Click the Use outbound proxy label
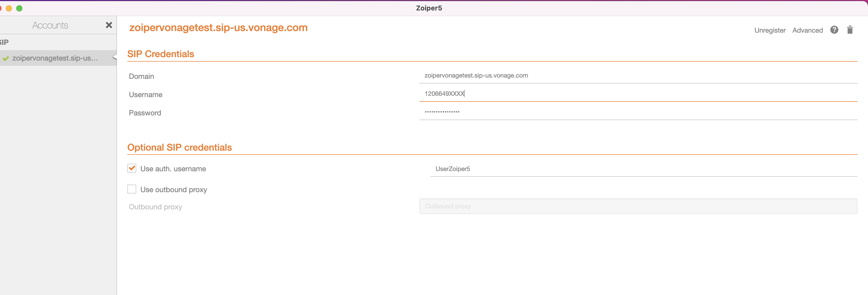 click(x=174, y=190)
